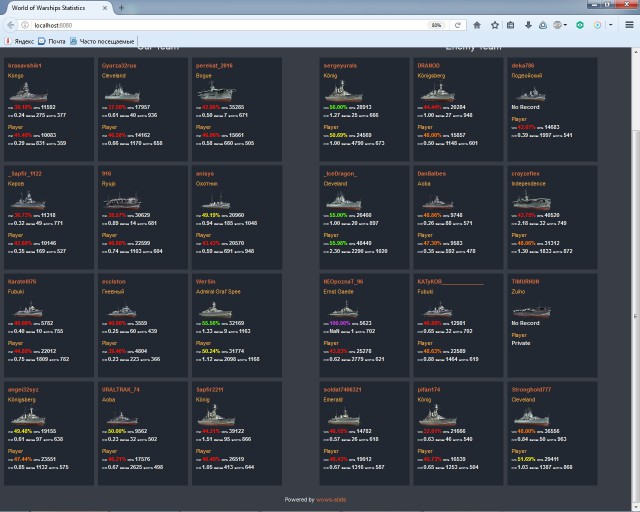Click 'No Record' text in deka786 card

[x=525, y=107]
